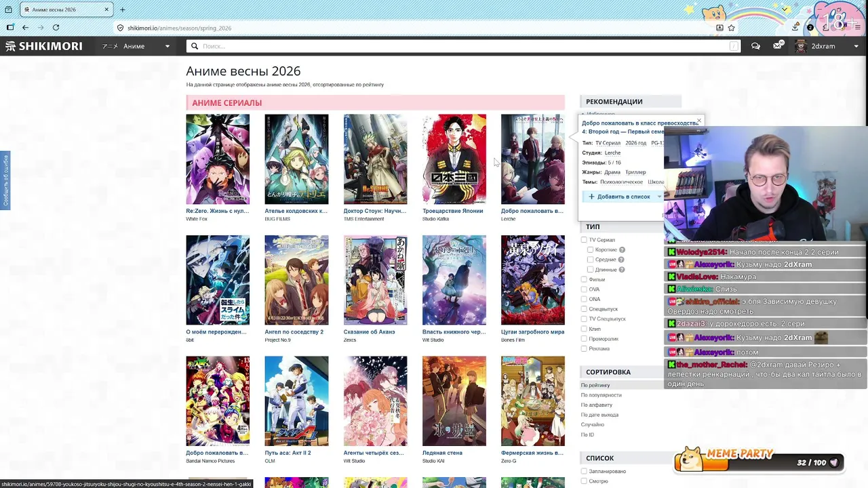Click the Добавить в список button
Screen dimensions: 868x488
tap(618, 197)
